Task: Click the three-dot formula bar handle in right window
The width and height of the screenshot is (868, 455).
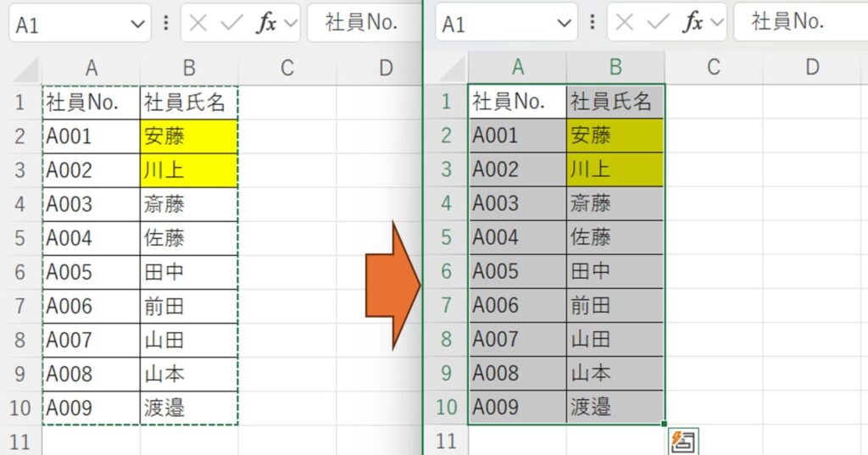Action: tap(592, 22)
